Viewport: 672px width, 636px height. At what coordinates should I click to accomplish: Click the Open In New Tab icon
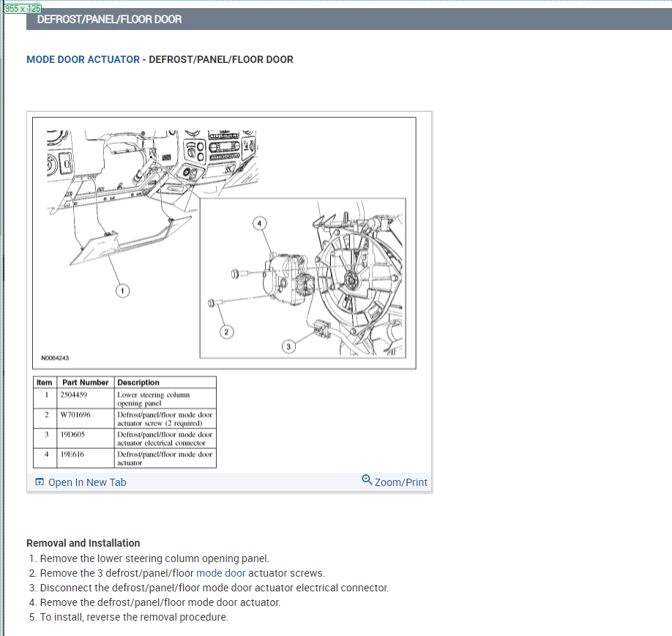[x=40, y=482]
